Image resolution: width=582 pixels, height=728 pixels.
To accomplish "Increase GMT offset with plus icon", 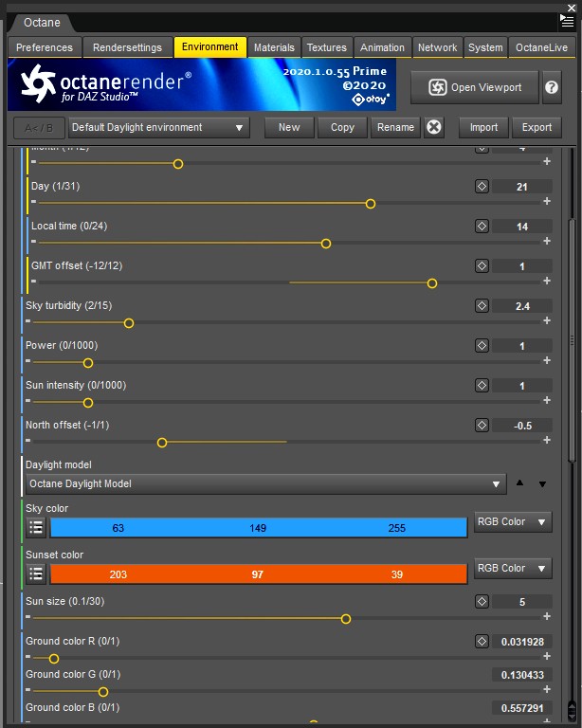I will tap(547, 281).
